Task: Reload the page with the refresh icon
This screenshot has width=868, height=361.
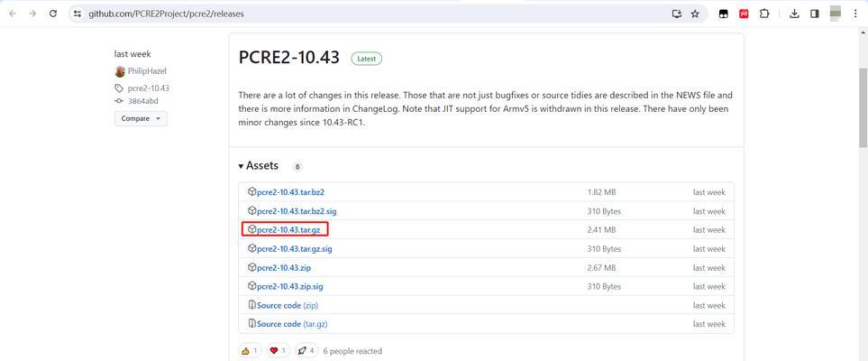Action: [53, 14]
